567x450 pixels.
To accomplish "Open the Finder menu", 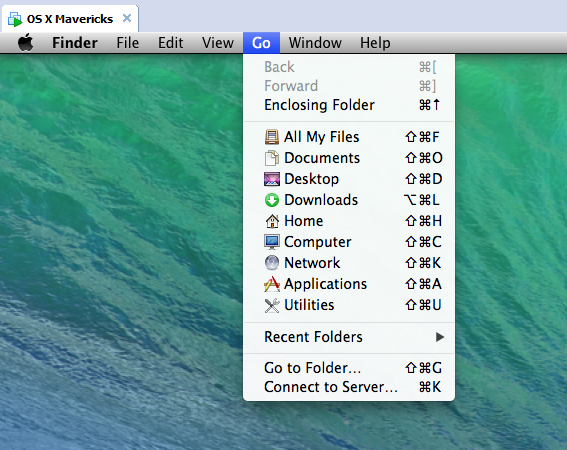I will pyautogui.click(x=75, y=43).
